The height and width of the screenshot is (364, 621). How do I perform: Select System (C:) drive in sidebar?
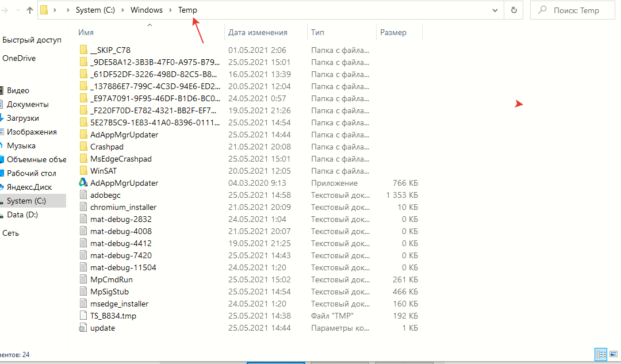(x=26, y=201)
